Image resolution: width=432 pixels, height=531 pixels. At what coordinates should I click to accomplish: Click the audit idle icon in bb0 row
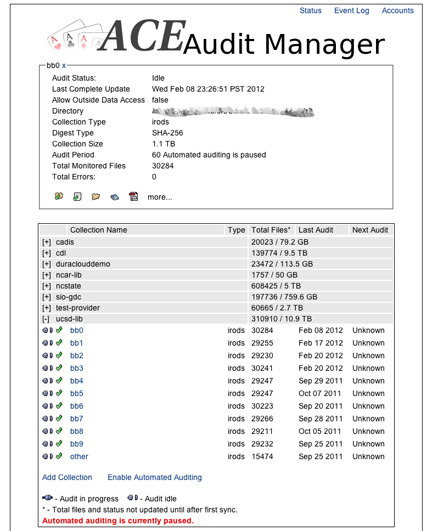pyautogui.click(x=48, y=330)
